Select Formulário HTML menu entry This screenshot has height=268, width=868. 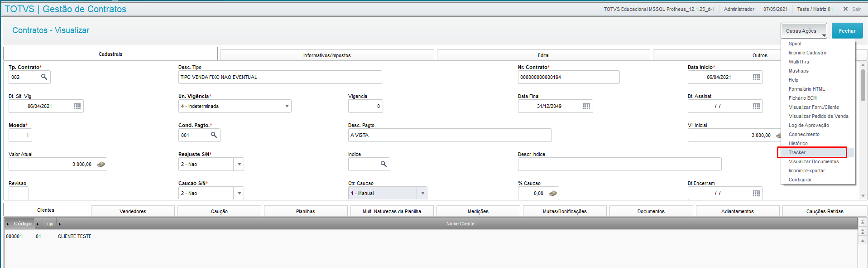[x=818, y=89]
